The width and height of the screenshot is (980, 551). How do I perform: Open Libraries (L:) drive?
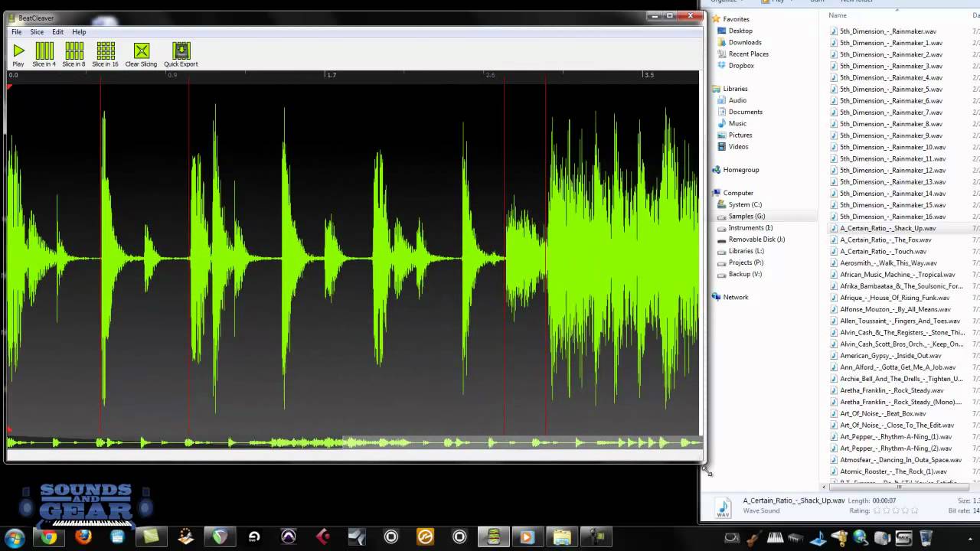(x=746, y=250)
